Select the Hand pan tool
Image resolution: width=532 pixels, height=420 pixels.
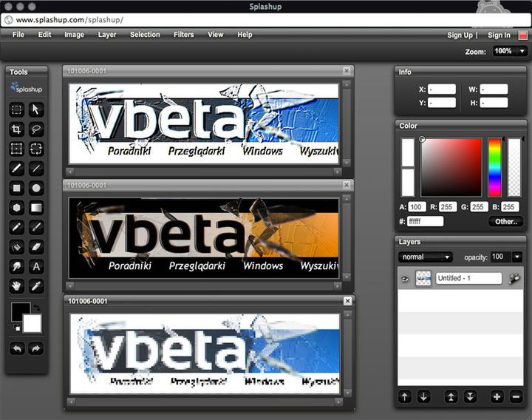pos(16,286)
